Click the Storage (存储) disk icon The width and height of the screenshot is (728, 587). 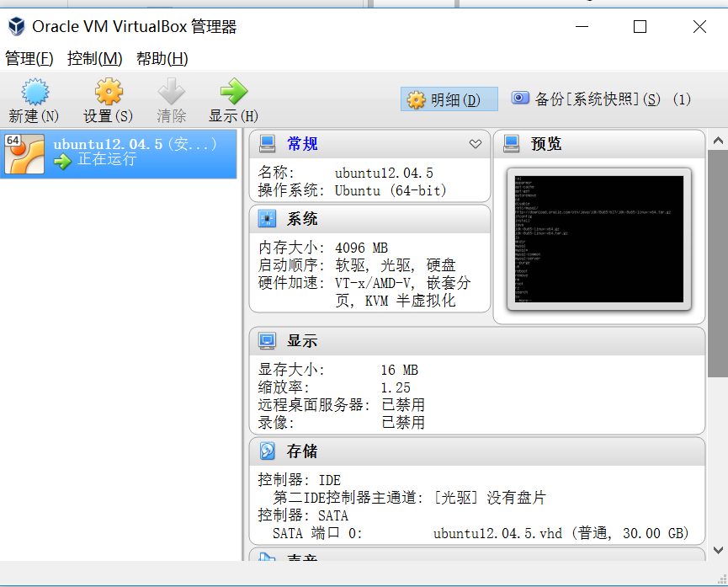(x=267, y=451)
